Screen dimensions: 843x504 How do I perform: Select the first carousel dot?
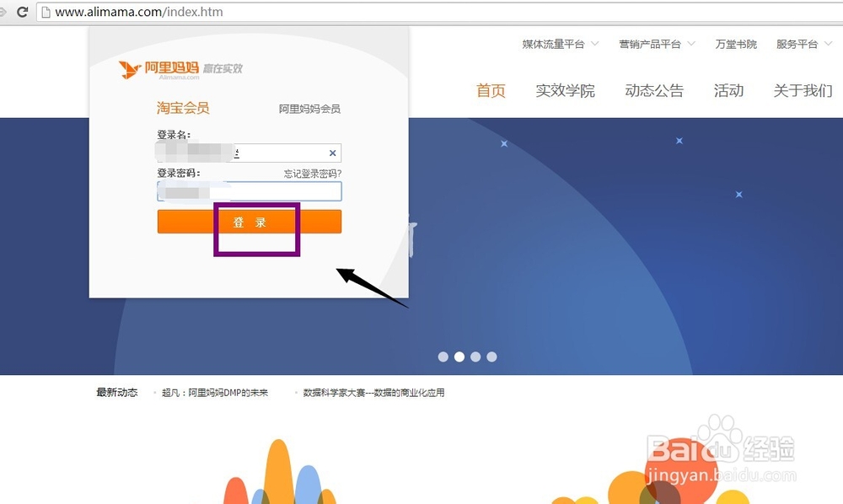443,357
